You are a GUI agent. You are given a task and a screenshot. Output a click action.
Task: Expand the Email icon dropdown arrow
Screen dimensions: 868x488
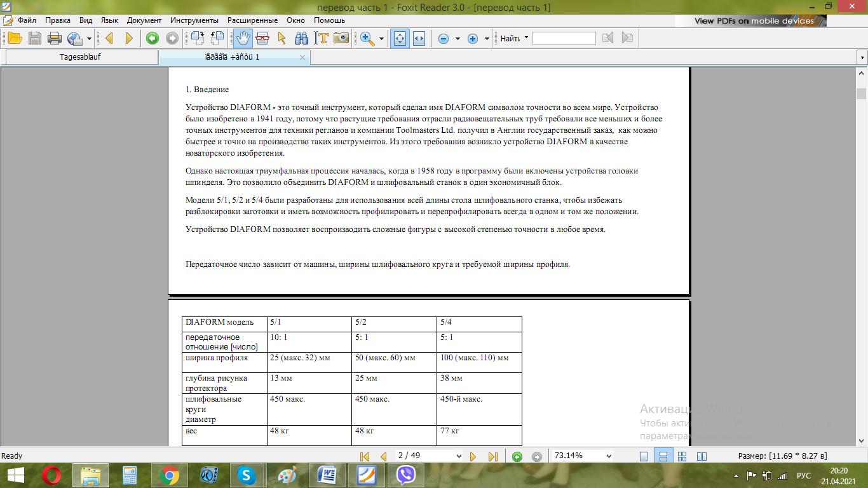[89, 39]
